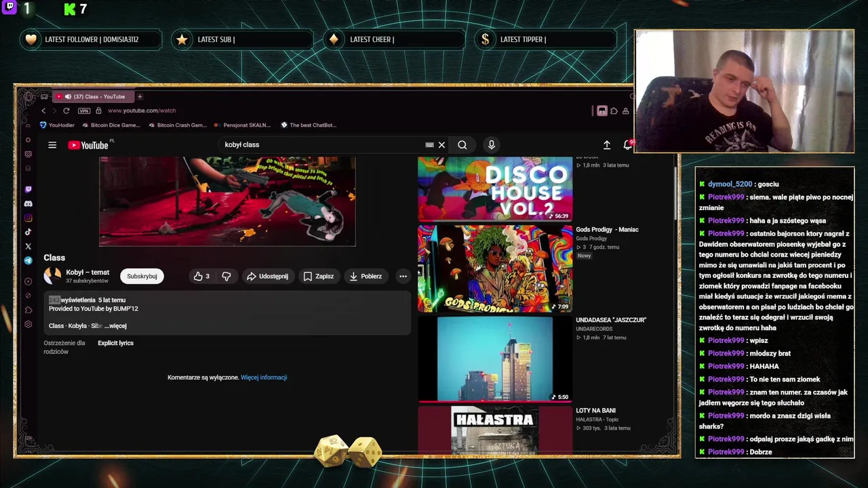The image size is (868, 488).
Task: Click the dymool_5200 chat username
Action: click(x=730, y=184)
